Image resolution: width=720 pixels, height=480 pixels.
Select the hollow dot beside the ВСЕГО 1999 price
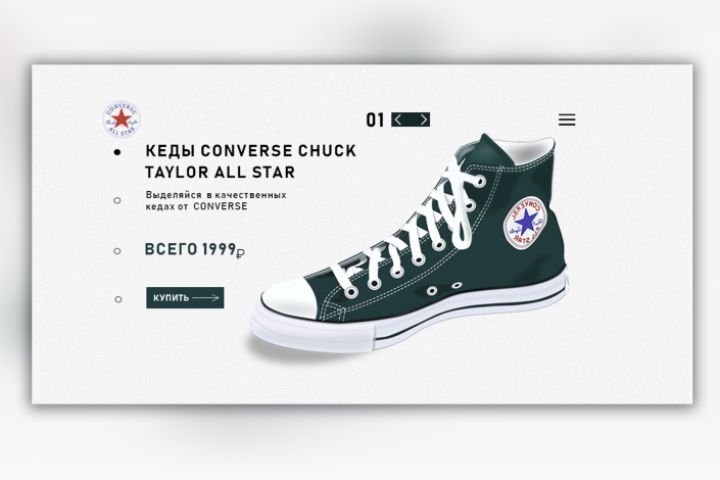tap(117, 251)
